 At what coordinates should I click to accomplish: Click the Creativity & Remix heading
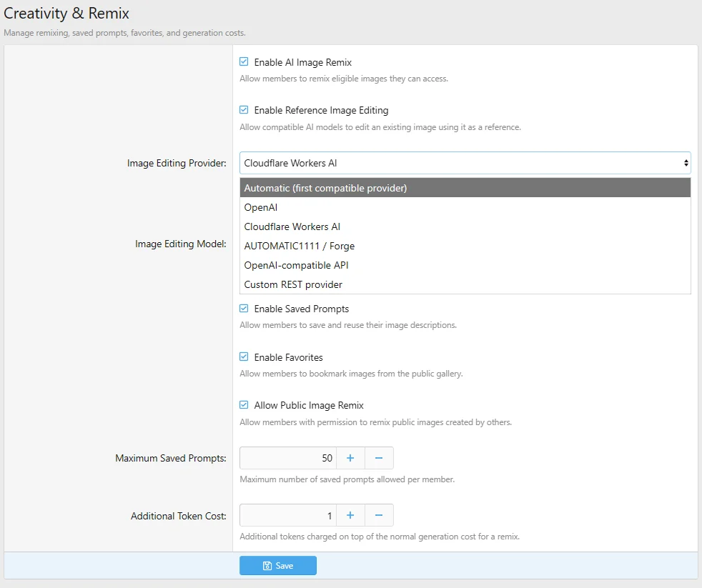tap(66, 14)
